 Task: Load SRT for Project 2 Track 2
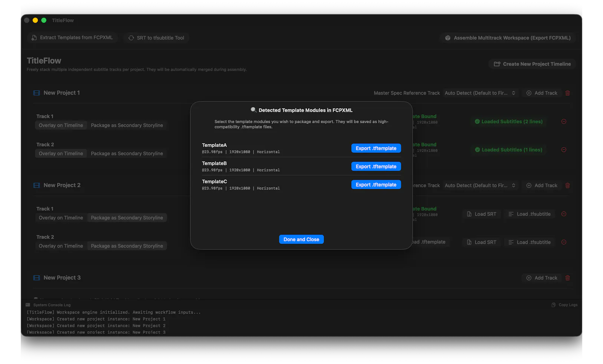tap(482, 242)
